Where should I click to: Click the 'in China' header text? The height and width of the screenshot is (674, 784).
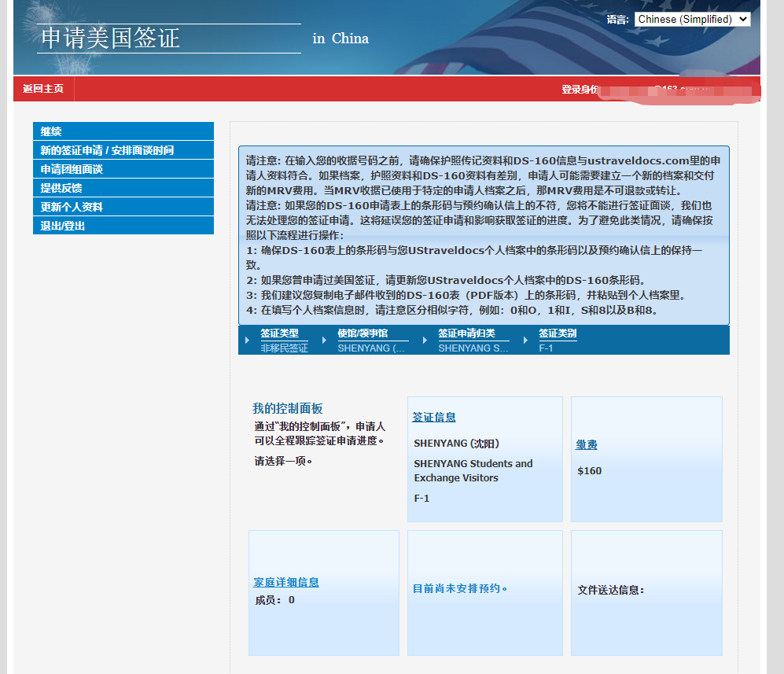340,39
